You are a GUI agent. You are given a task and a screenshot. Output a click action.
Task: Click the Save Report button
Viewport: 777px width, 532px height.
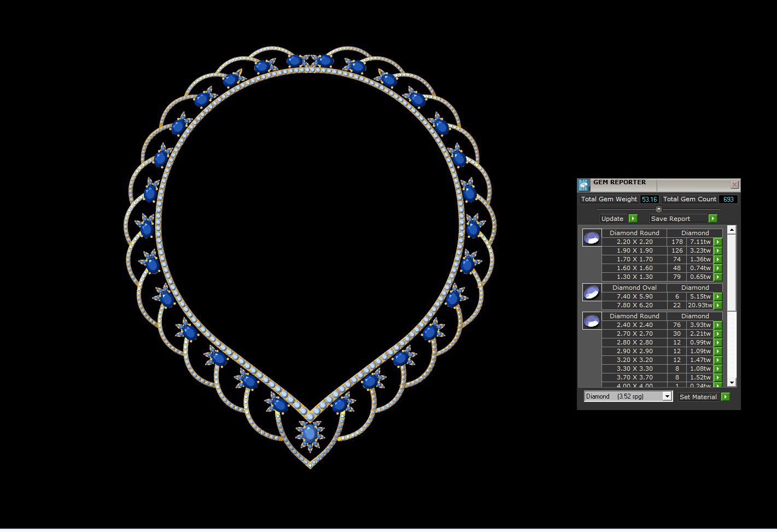[679, 219]
